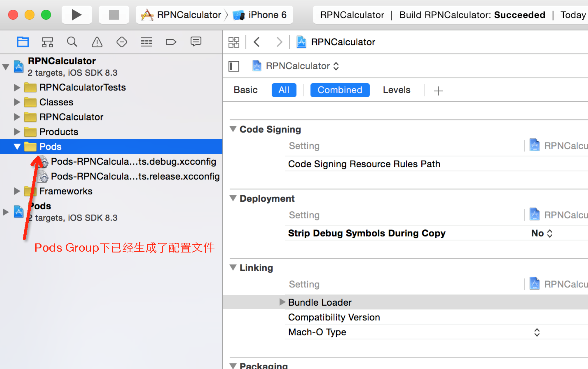
Task: Click RPNCalculator in the jump bar
Action: coord(336,42)
